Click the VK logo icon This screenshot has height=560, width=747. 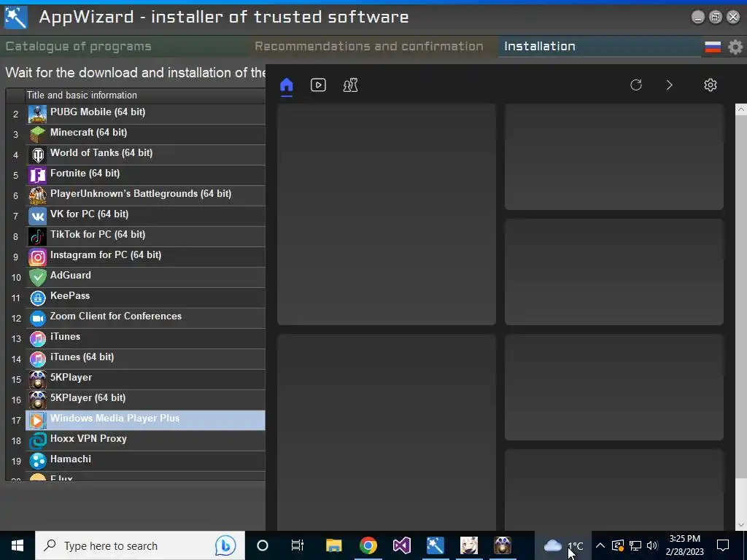click(38, 217)
